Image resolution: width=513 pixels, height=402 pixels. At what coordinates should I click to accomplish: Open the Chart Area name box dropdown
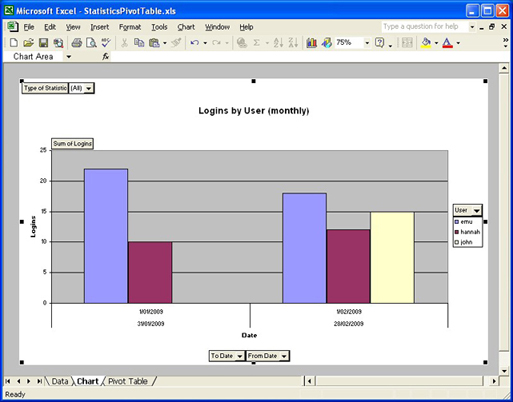(69, 57)
